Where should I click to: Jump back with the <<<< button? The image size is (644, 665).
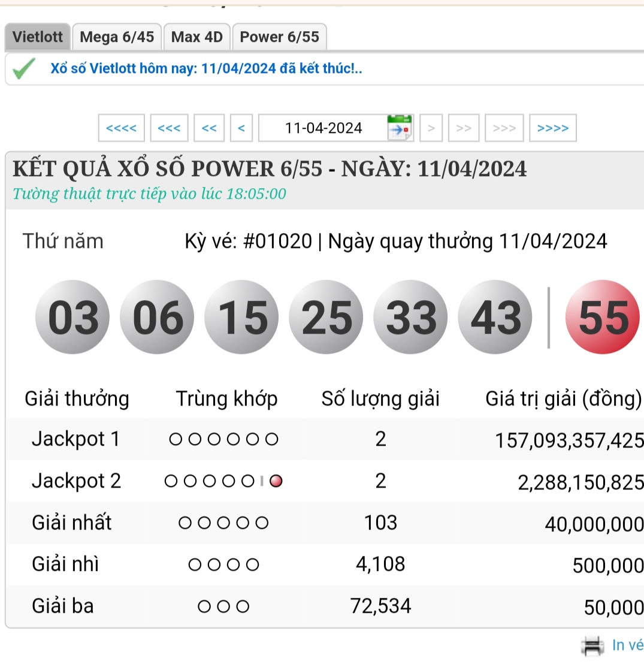coord(121,128)
